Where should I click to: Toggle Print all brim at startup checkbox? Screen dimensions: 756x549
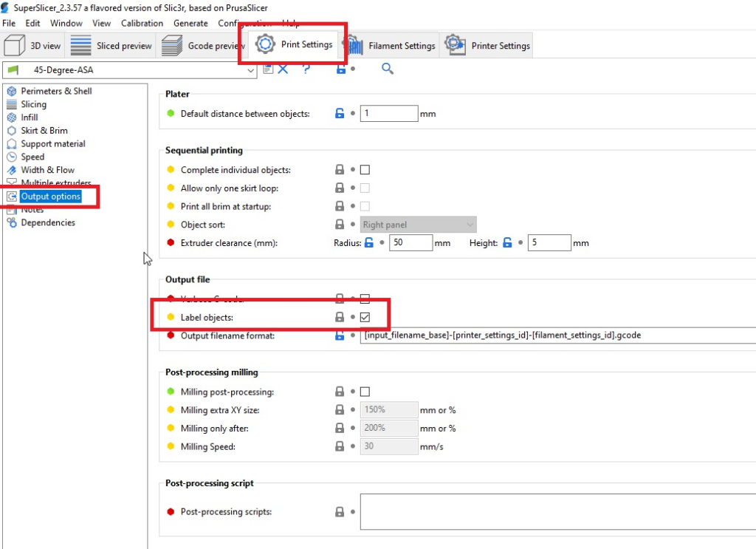(365, 206)
